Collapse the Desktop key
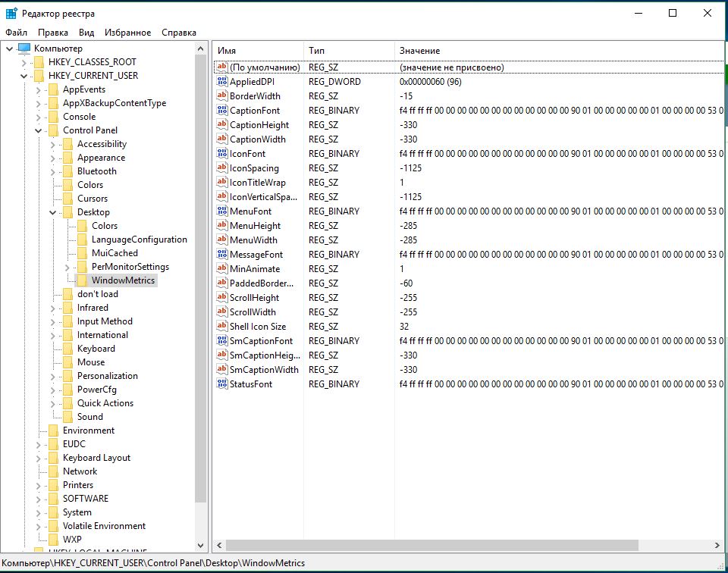 coord(53,212)
